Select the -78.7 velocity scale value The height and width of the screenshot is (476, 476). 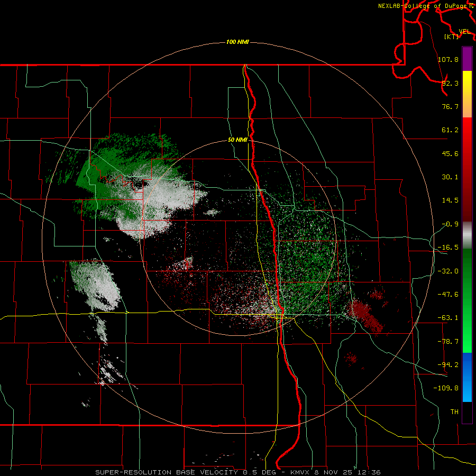pos(448,342)
